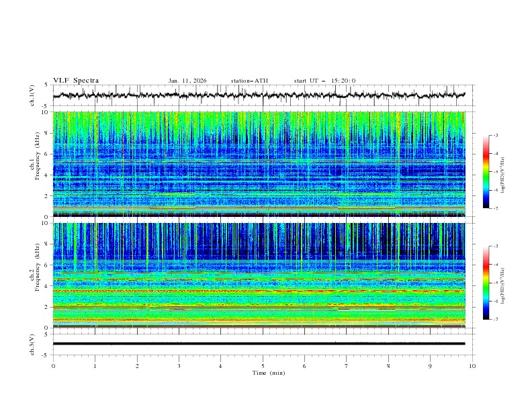Viewport: 532px width, 411px height.
Task: Click the "station=ATH" header label
Action: pyautogui.click(x=249, y=81)
